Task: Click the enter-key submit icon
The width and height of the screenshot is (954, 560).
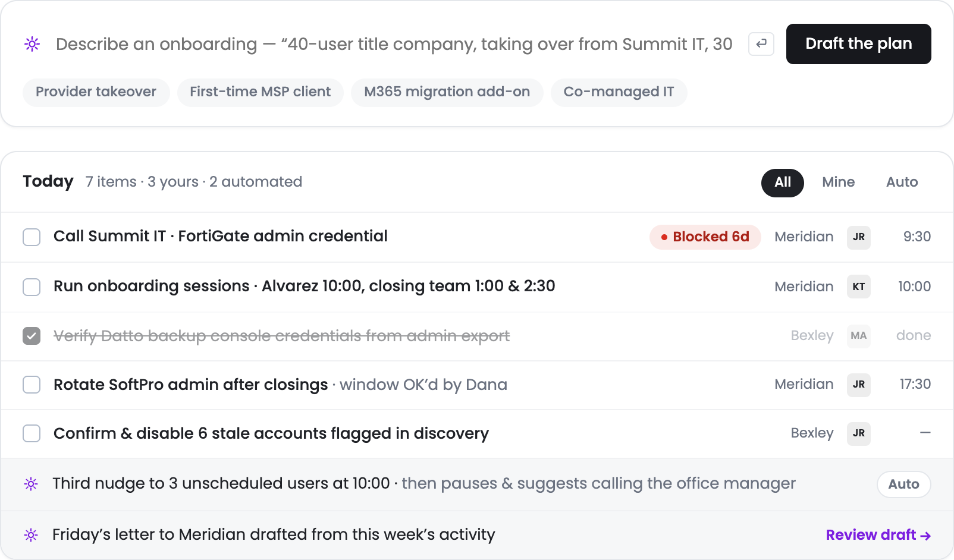Action: 761,44
